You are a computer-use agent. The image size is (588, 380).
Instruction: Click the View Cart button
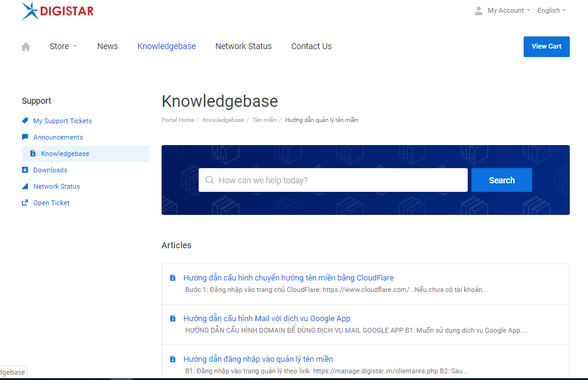[546, 46]
